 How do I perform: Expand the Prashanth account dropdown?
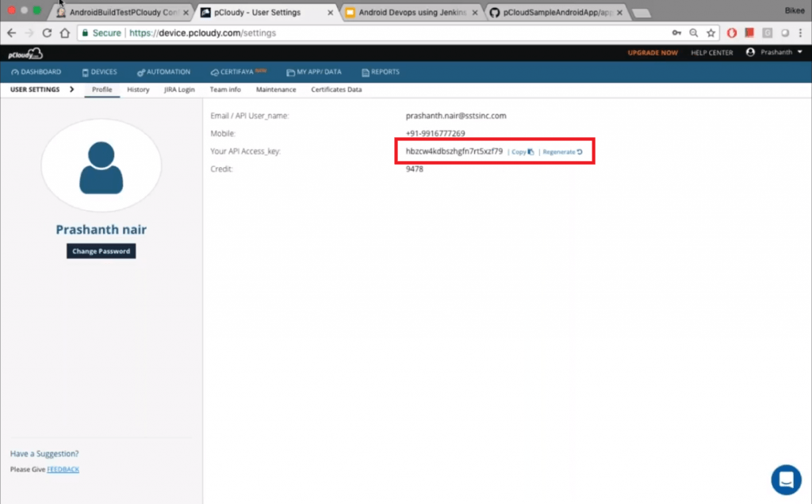(x=777, y=52)
